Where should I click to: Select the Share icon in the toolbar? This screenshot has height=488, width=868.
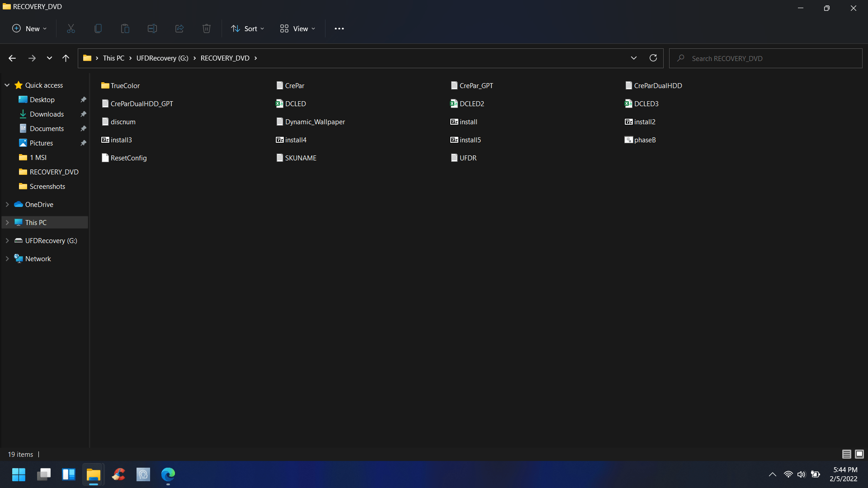tap(179, 28)
